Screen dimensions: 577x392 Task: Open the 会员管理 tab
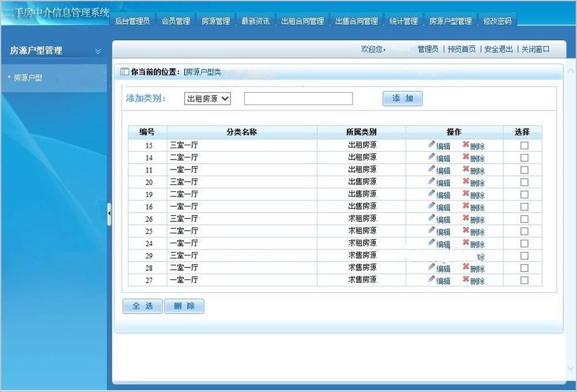[175, 21]
